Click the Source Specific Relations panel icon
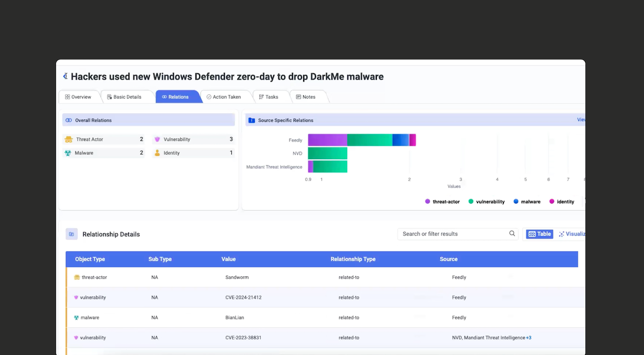 (x=251, y=120)
